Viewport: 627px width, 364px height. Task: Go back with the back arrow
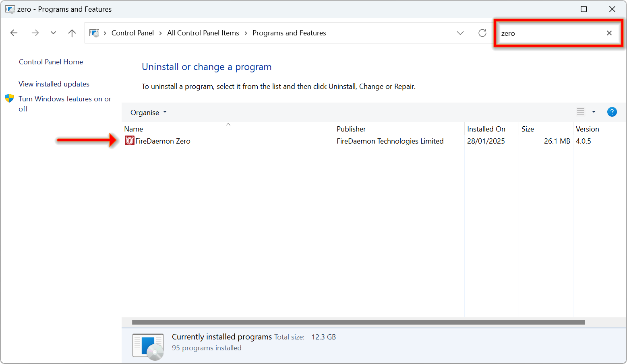(14, 33)
